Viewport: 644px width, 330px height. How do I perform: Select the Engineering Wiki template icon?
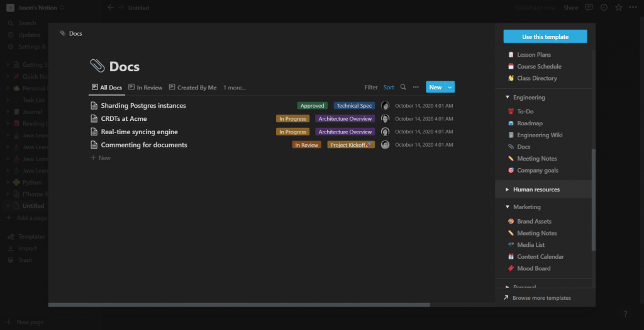tap(511, 135)
